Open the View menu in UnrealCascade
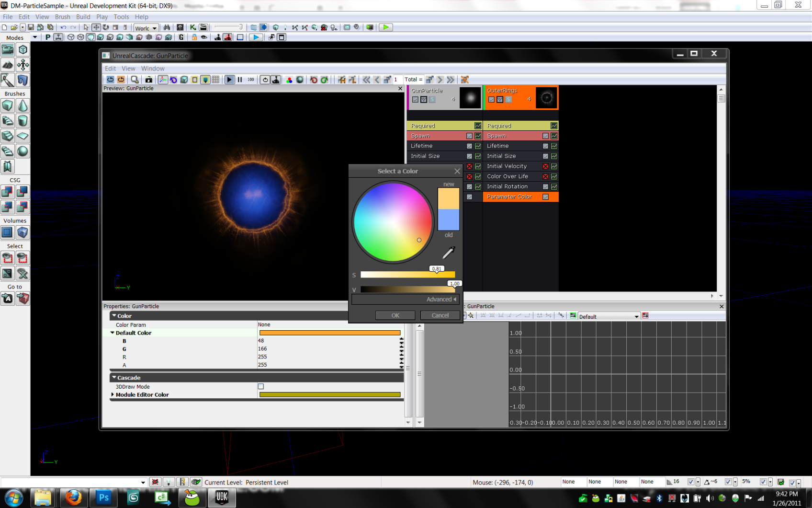812x508 pixels. pyautogui.click(x=128, y=69)
